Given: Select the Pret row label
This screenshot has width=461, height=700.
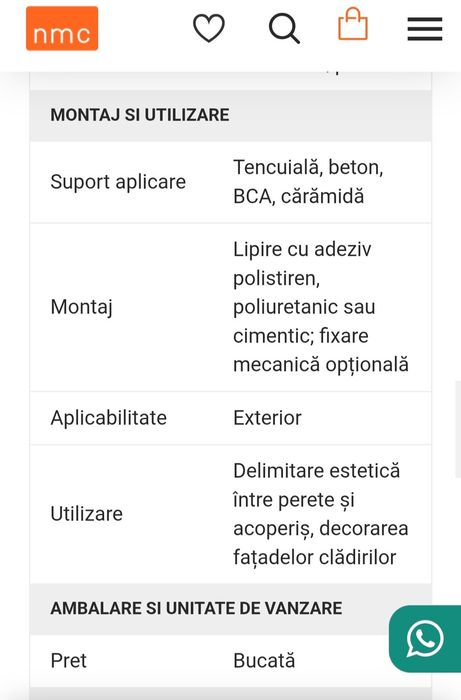Looking at the screenshot, I should (x=68, y=661).
